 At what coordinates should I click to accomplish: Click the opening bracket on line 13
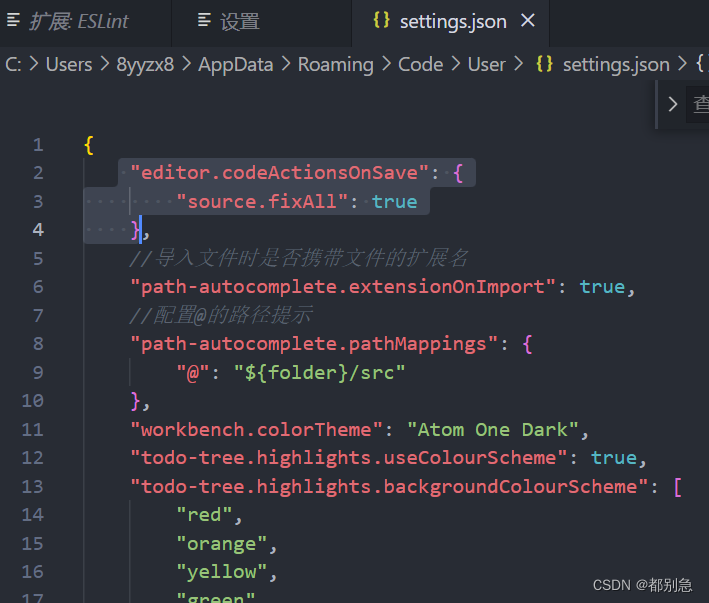[677, 487]
